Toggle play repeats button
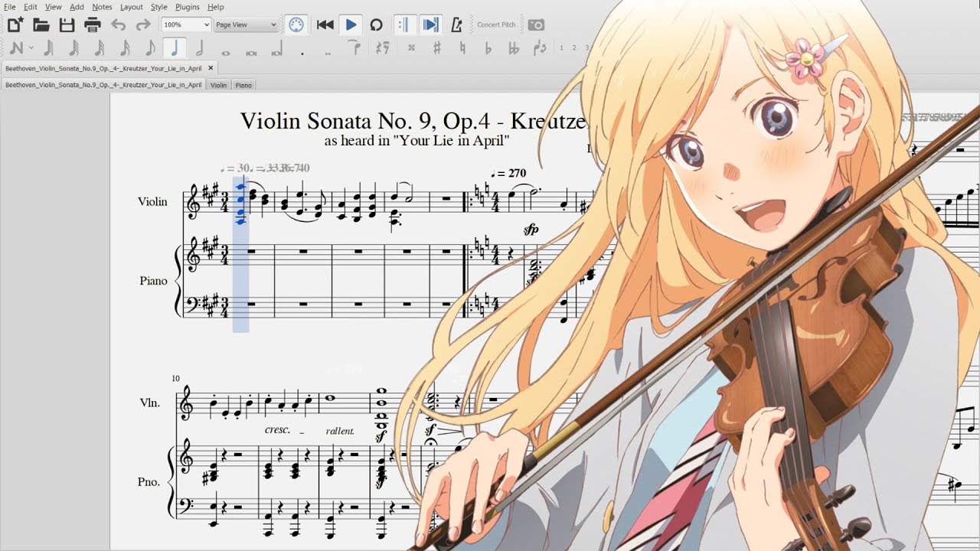Screen dimensions: 980x551 click(x=404, y=24)
